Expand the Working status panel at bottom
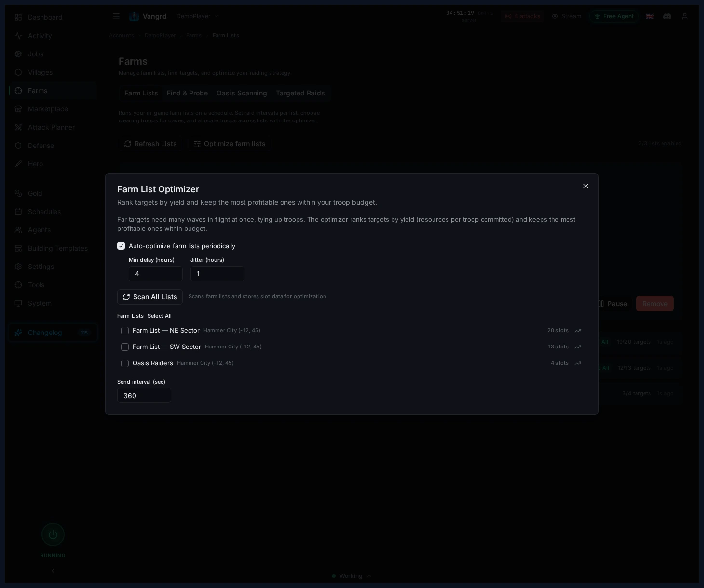Screen dimensions: 704x588 click(x=351, y=576)
